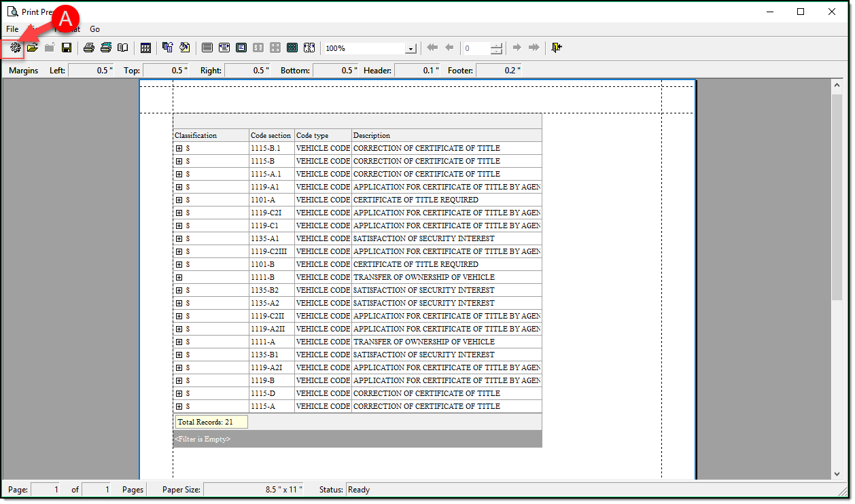Image resolution: width=855 pixels, height=504 pixels.
Task: Save the report with floppy disk icon
Action: 67,48
